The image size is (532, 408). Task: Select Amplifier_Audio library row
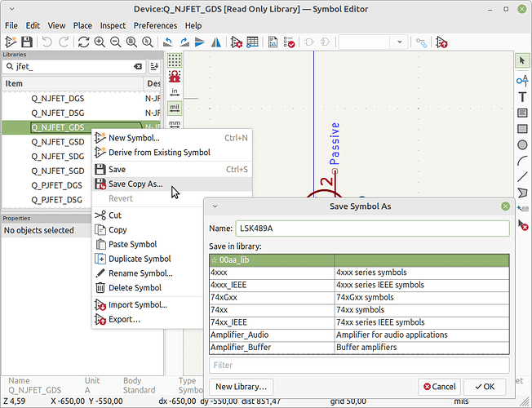click(359, 335)
